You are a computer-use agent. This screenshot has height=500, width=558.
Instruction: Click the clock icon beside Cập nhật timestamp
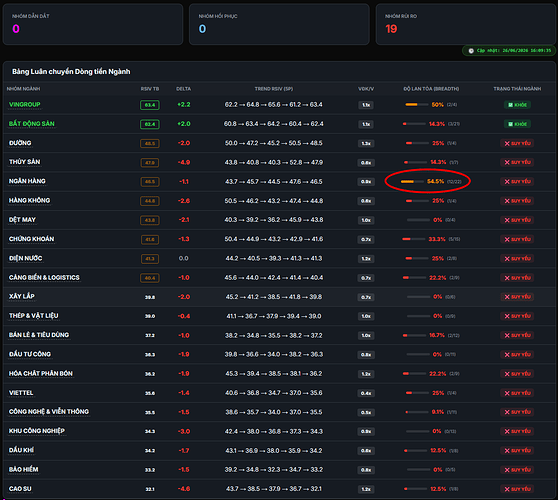(x=471, y=51)
